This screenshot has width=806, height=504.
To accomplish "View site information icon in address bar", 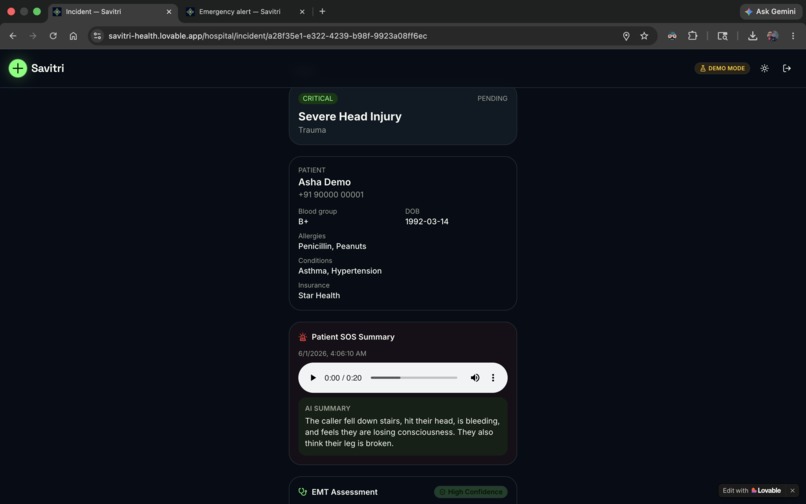I will 97,36.
